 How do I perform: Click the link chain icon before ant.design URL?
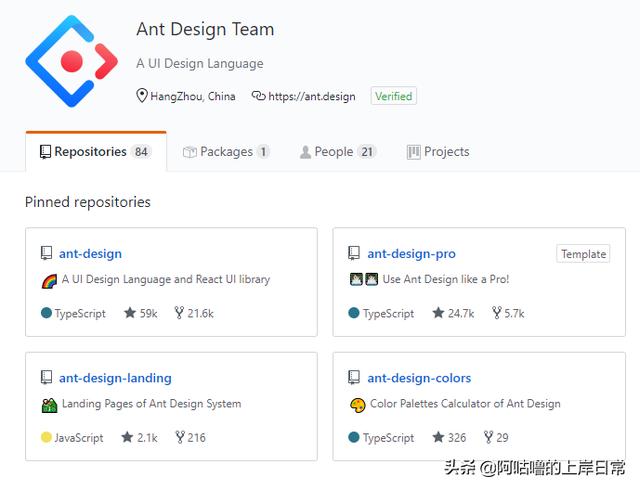(x=258, y=96)
